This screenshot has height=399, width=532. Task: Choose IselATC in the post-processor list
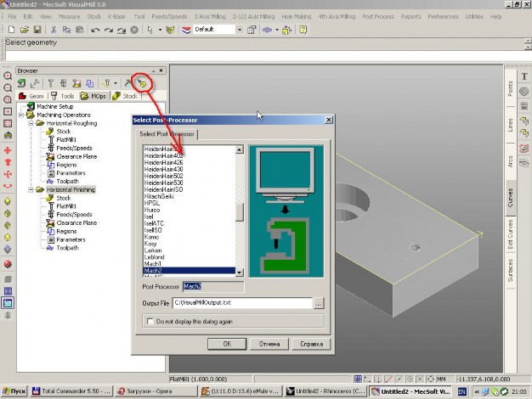point(154,223)
